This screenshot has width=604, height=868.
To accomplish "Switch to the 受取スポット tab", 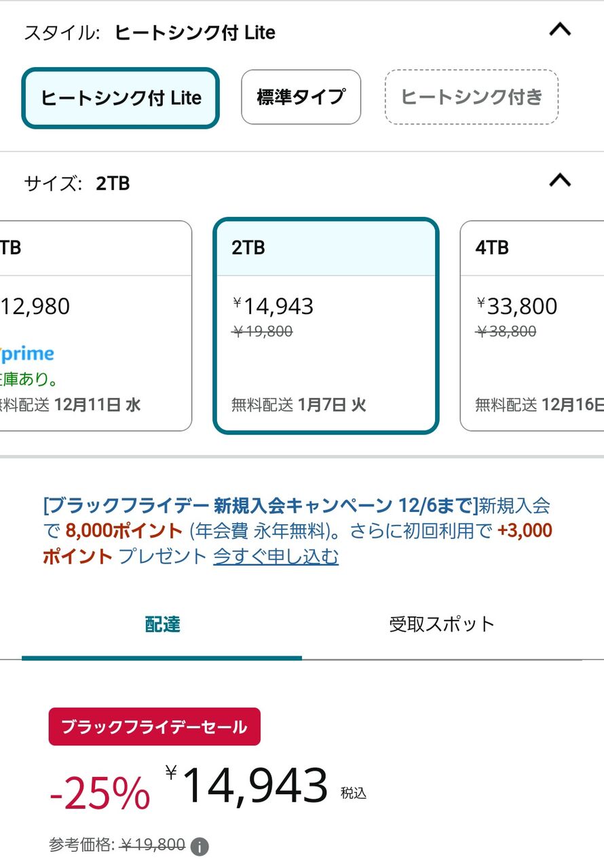I will coord(441,625).
